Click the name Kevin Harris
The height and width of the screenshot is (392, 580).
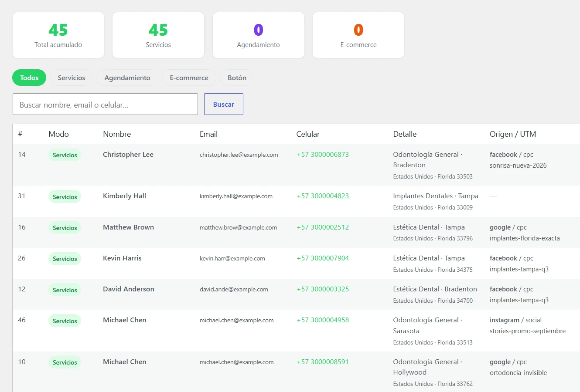click(122, 258)
